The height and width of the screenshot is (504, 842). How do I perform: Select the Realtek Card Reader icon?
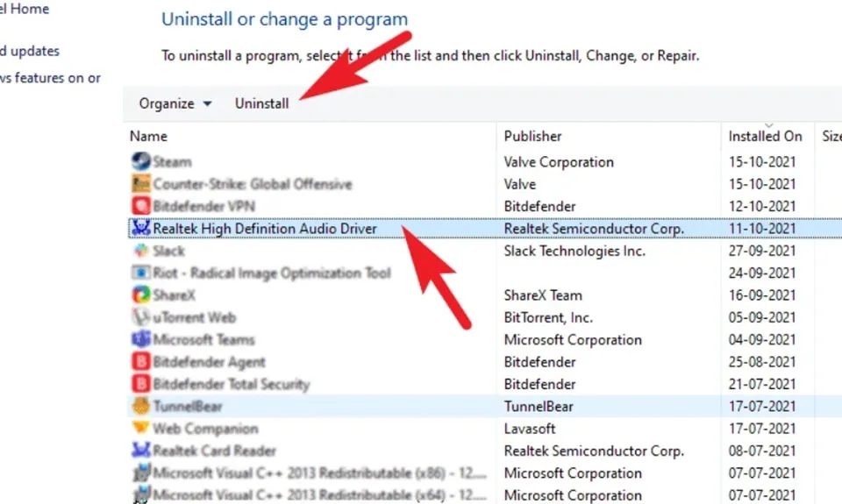[140, 451]
